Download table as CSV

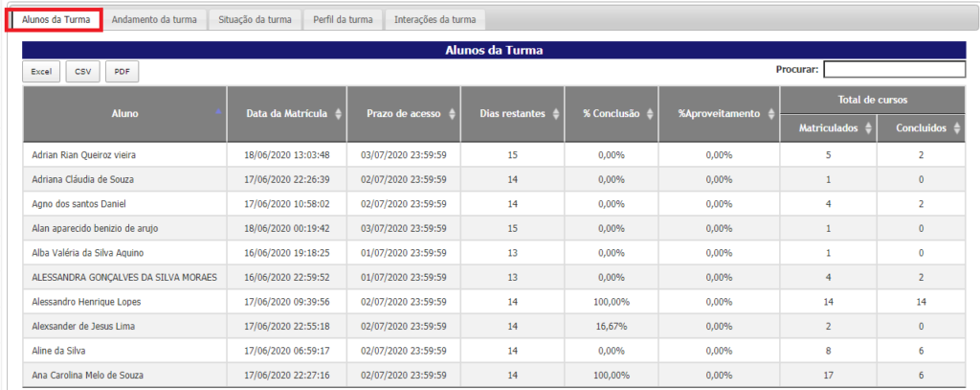click(82, 71)
